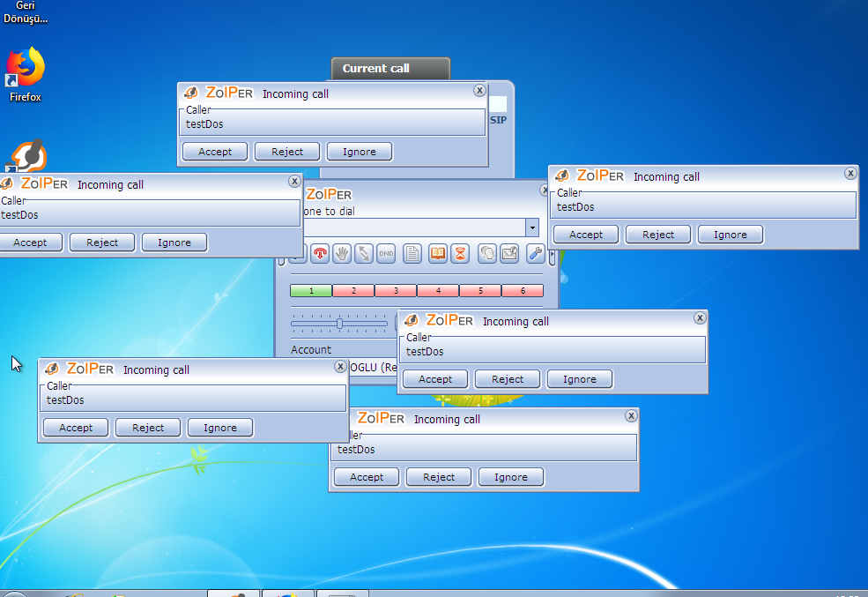Close the bottommost incoming call popup
Screen dimensions: 868x597
(x=631, y=416)
